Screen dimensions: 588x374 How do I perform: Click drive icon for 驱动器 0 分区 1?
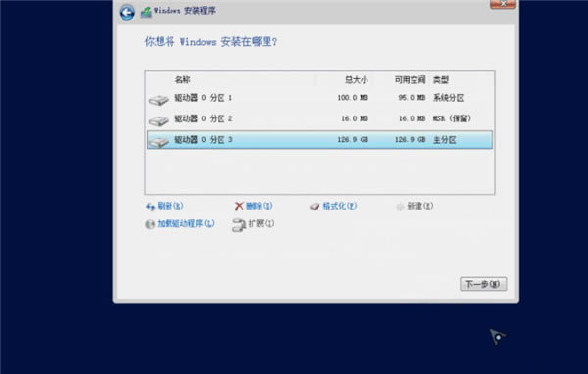159,100
